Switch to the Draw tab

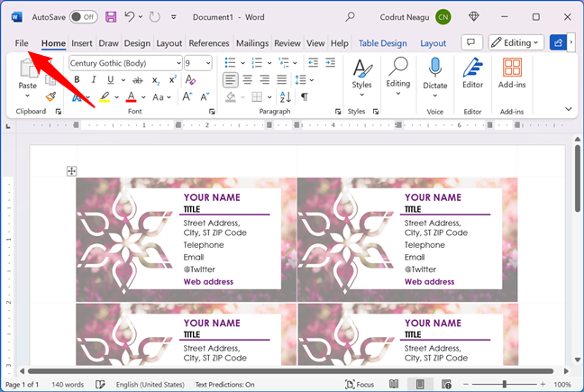click(x=108, y=43)
